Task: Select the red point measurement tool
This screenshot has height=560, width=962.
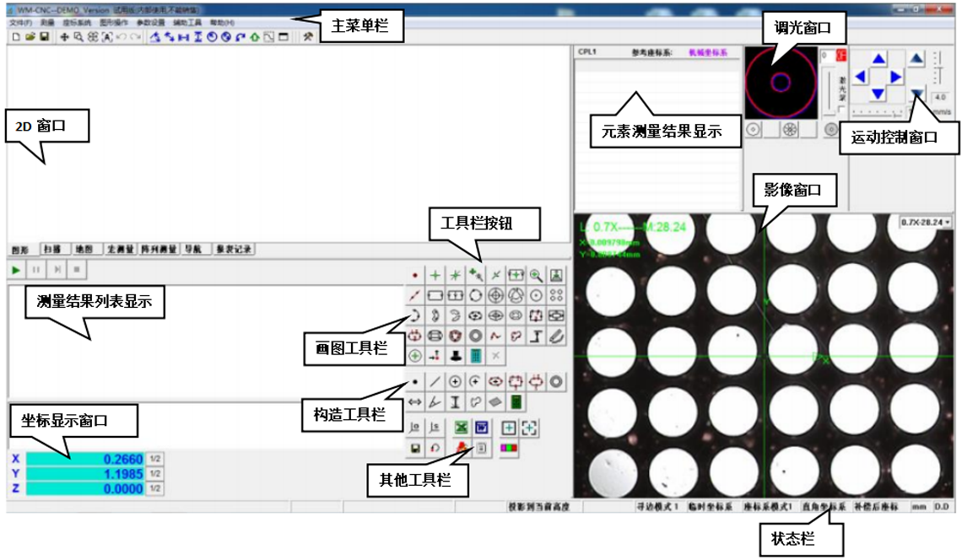Action: click(414, 276)
